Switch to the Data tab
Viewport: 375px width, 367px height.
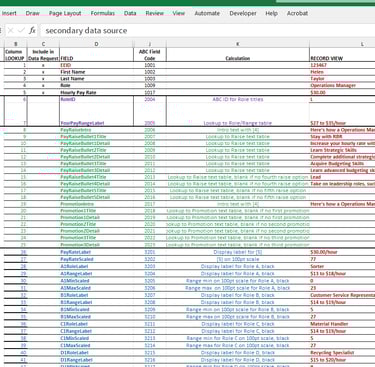tap(130, 13)
